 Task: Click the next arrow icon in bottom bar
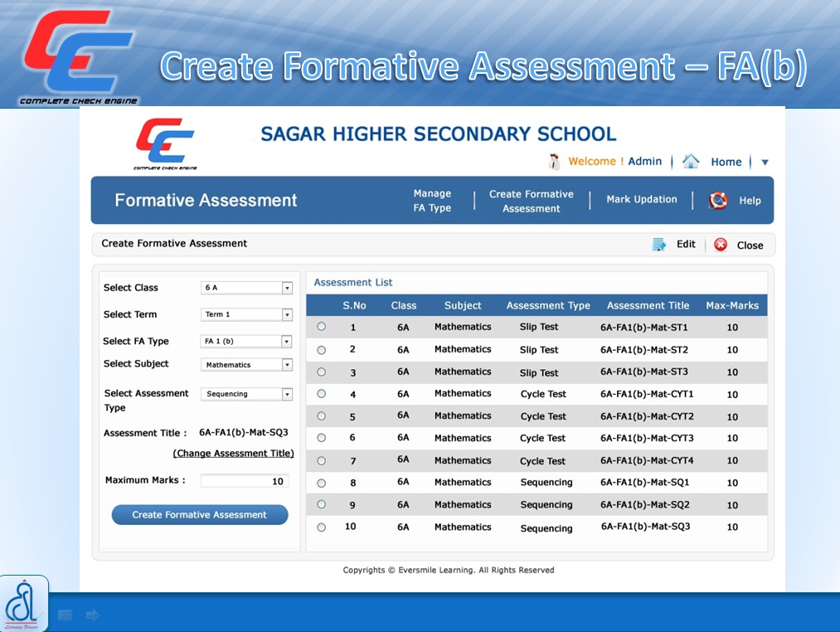(x=93, y=615)
